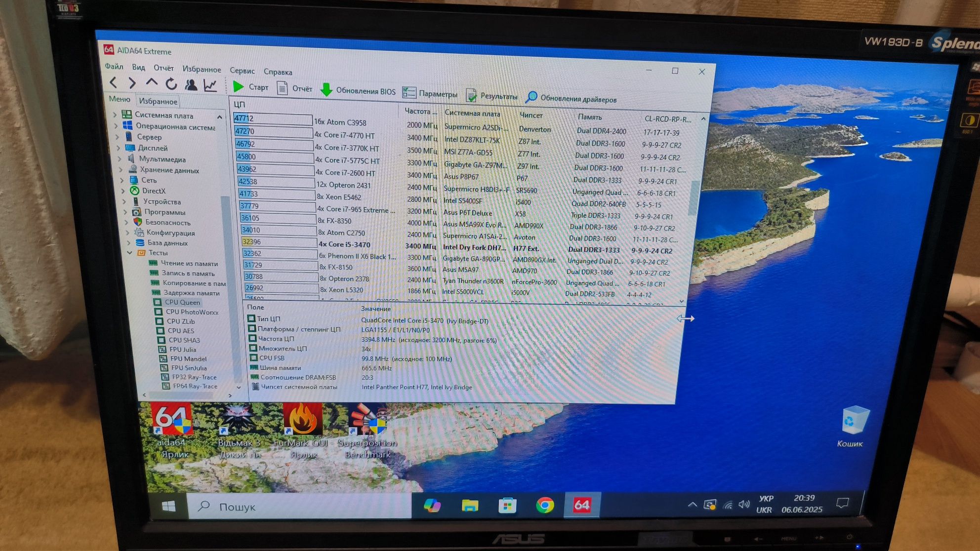Open the Superposition Benchmark desktop shortcut

tap(367, 431)
